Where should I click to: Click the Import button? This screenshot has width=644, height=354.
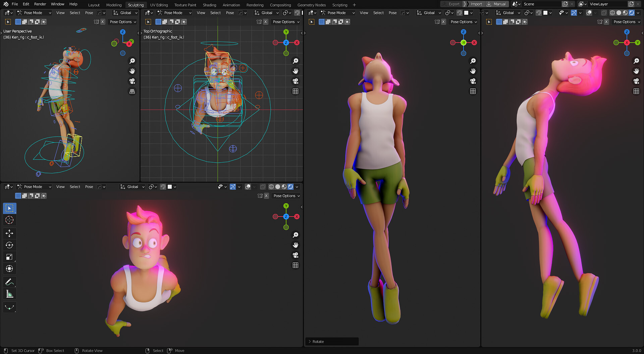(476, 4)
